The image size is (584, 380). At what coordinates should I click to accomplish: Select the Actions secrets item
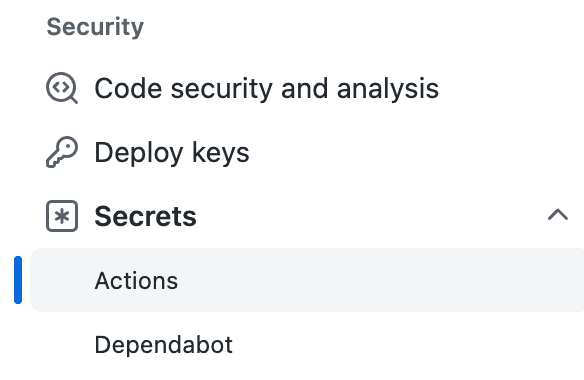[307, 280]
